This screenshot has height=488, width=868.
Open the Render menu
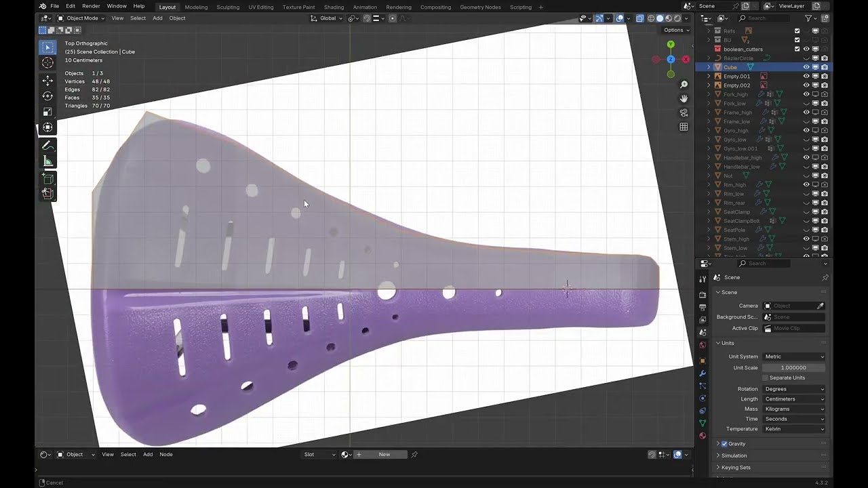pyautogui.click(x=91, y=6)
